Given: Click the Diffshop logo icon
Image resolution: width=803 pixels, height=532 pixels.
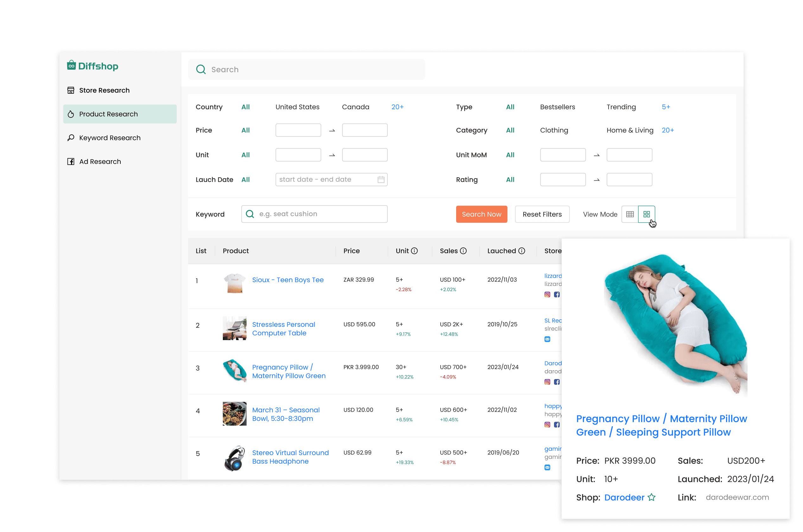Looking at the screenshot, I should [x=72, y=66].
